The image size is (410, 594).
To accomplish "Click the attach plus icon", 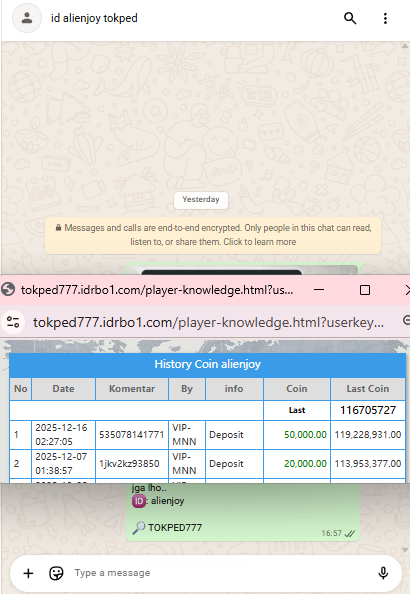I will pos(28,573).
